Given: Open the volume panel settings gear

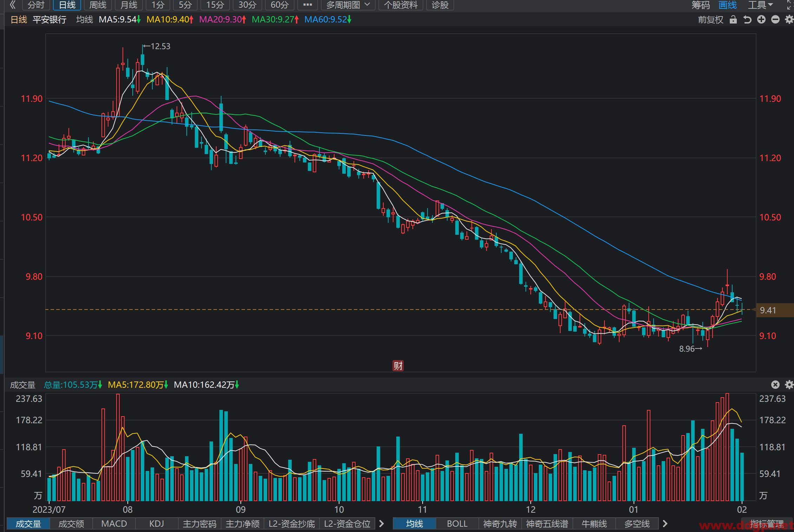Looking at the screenshot, I should click(x=789, y=385).
